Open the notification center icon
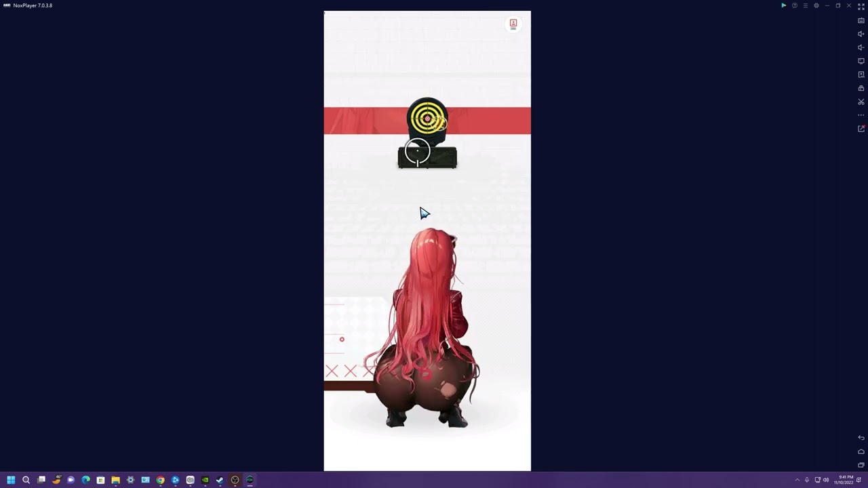 pyautogui.click(x=859, y=480)
